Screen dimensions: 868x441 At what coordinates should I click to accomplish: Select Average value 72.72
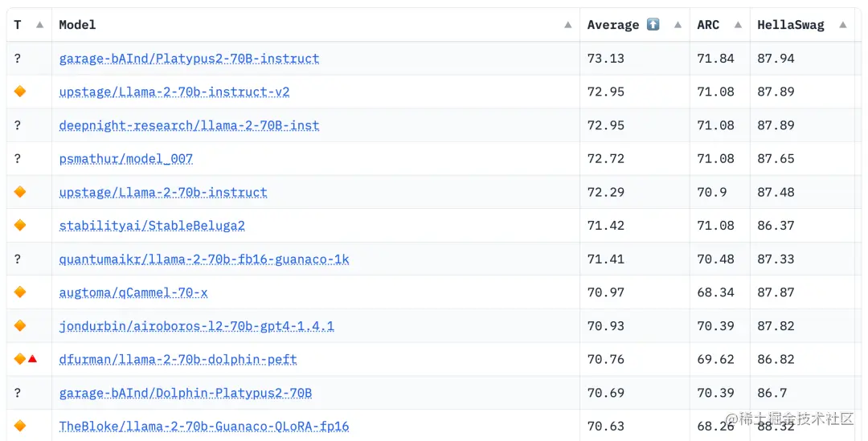(606, 159)
